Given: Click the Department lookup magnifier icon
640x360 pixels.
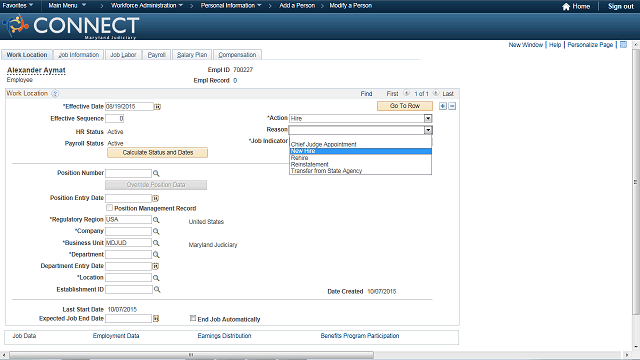Looking at the screenshot, I should pyautogui.click(x=156, y=255).
